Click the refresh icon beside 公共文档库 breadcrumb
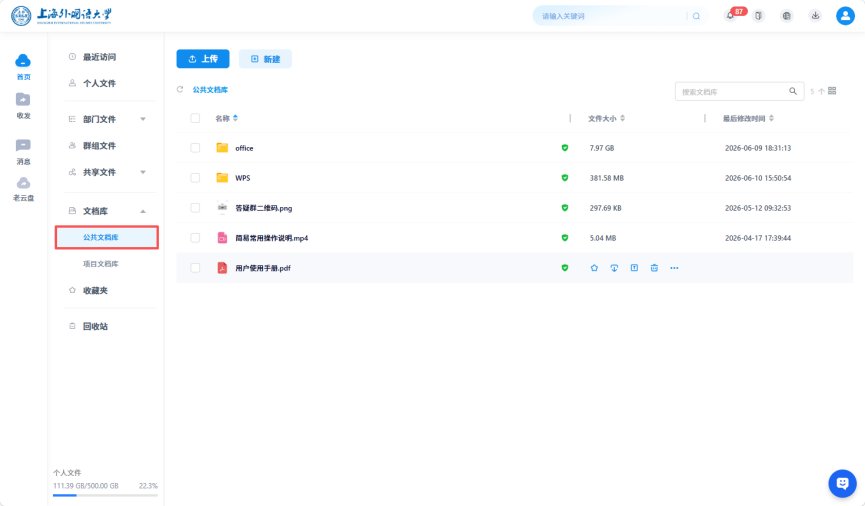This screenshot has height=506, width=865. 180,89
